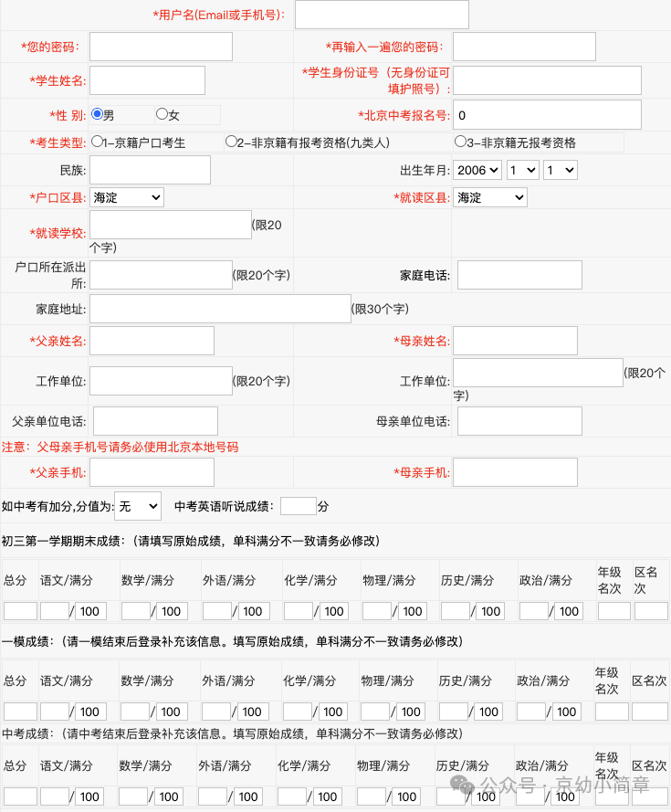Click the 用户名 (Email或手机号) input field
The image size is (671, 812).
coord(382,15)
